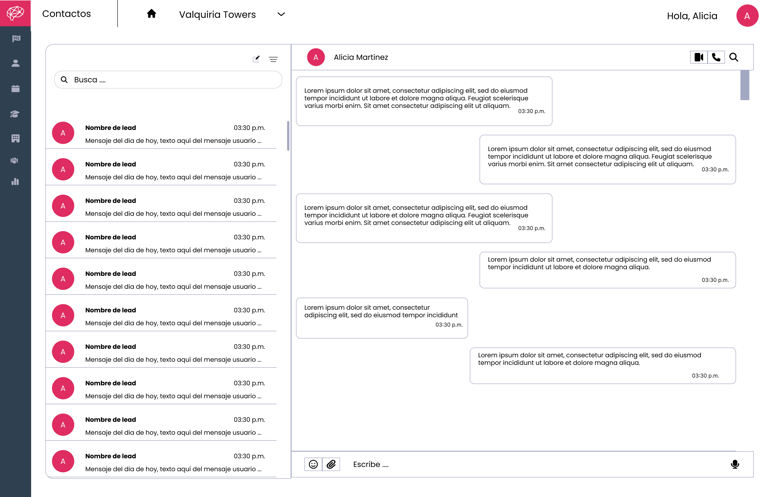Open the bar chart statistics icon
Viewport: 768px width, 497px height.
[15, 182]
